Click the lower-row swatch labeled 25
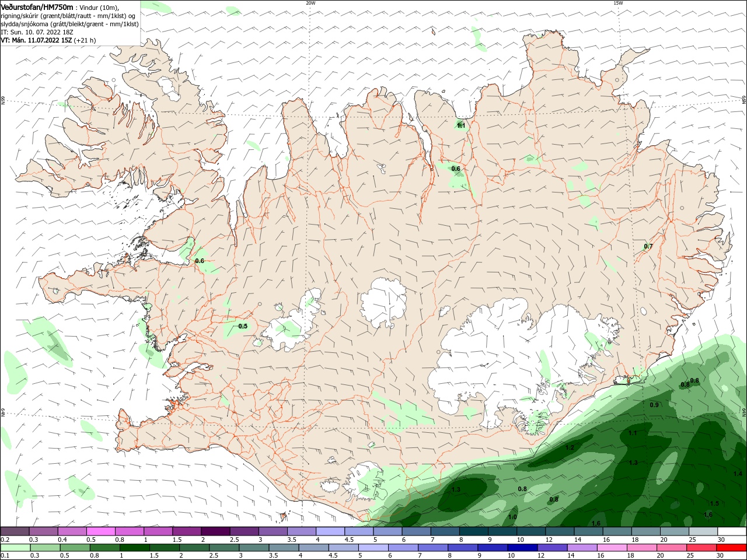The height and width of the screenshot is (560, 747). 701,548
